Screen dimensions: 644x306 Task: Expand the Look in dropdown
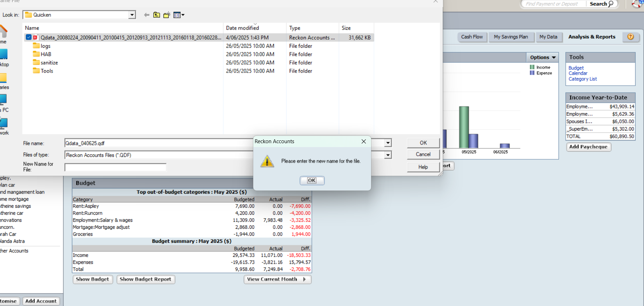point(132,15)
